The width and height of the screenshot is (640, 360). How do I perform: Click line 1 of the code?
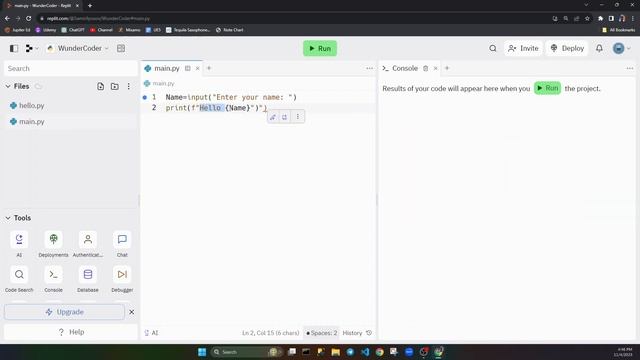tap(231, 97)
